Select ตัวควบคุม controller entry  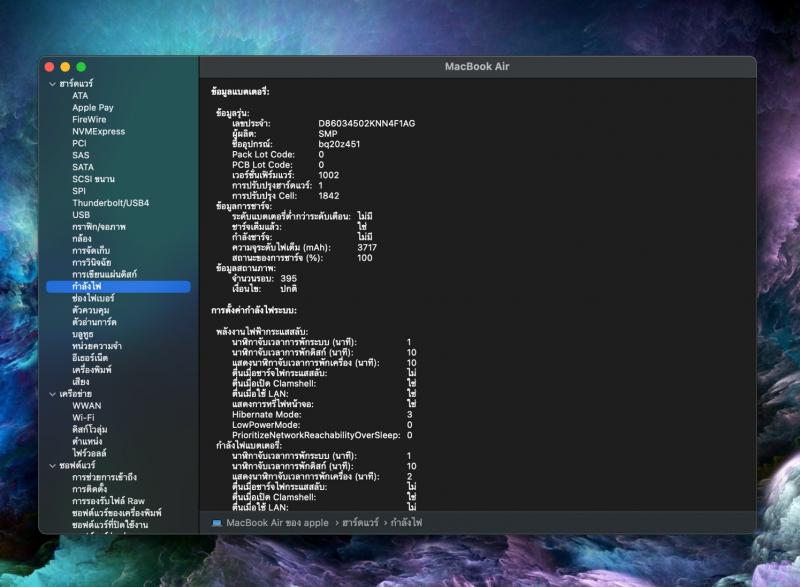coord(90,310)
